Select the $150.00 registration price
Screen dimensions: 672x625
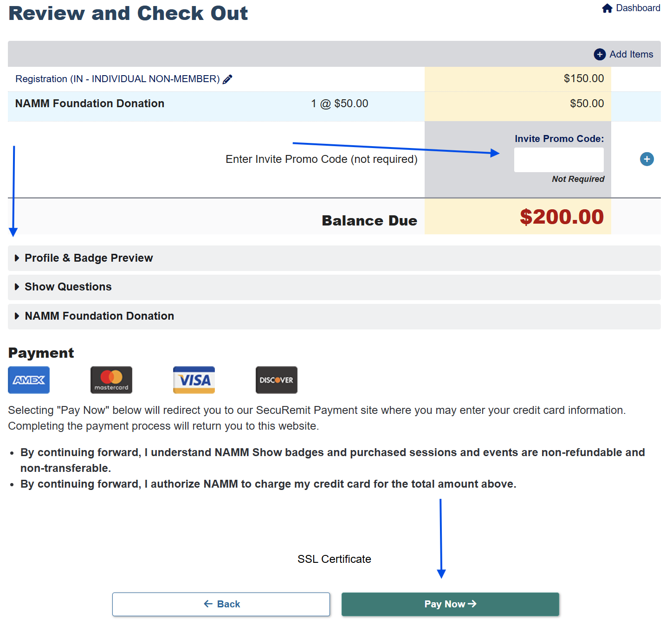(x=584, y=78)
